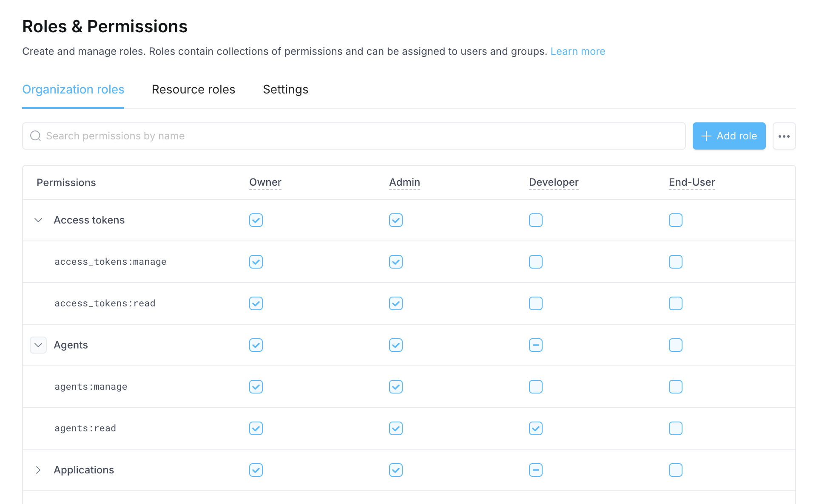Expand the Applications permission group

coord(38,470)
